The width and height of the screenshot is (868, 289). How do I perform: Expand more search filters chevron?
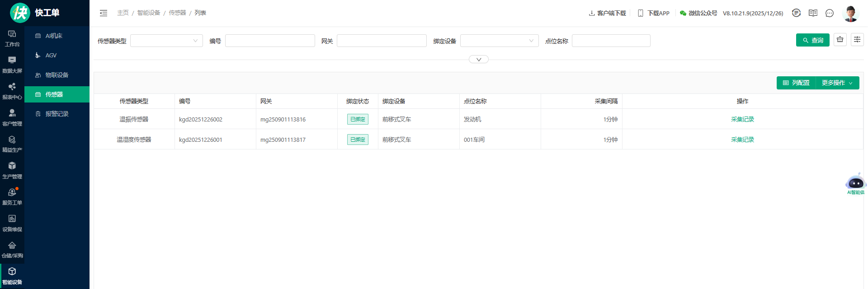point(478,60)
